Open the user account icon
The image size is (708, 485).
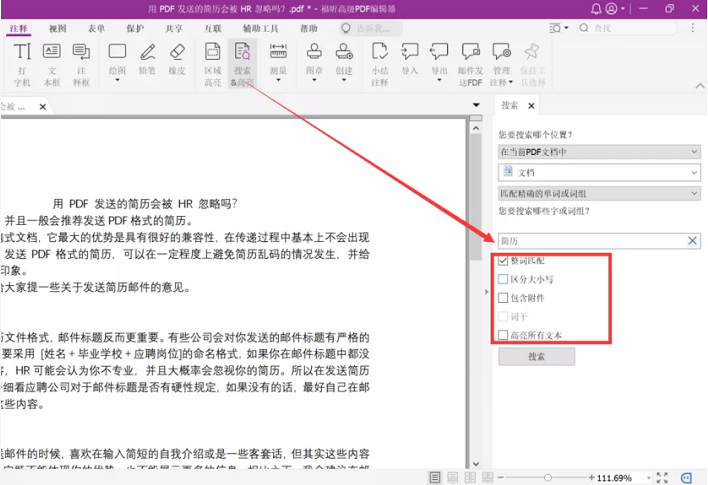point(611,9)
